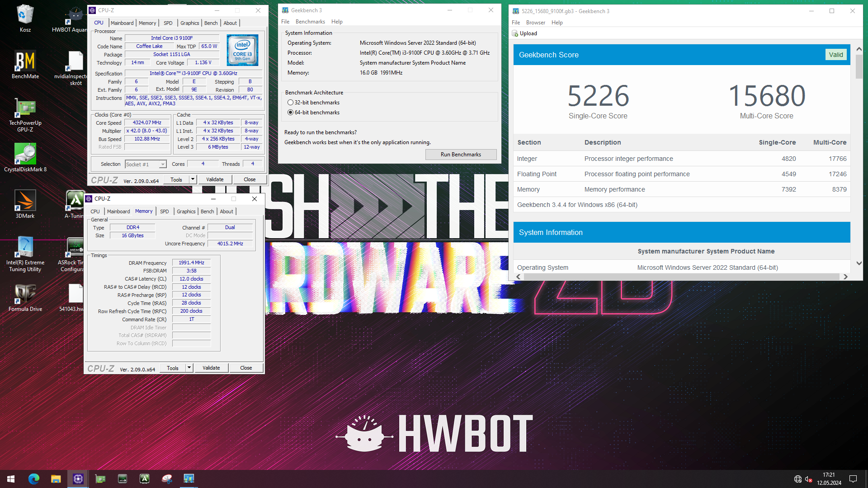Select 32-bit benchmarks radio button
The image size is (868, 488).
click(290, 103)
